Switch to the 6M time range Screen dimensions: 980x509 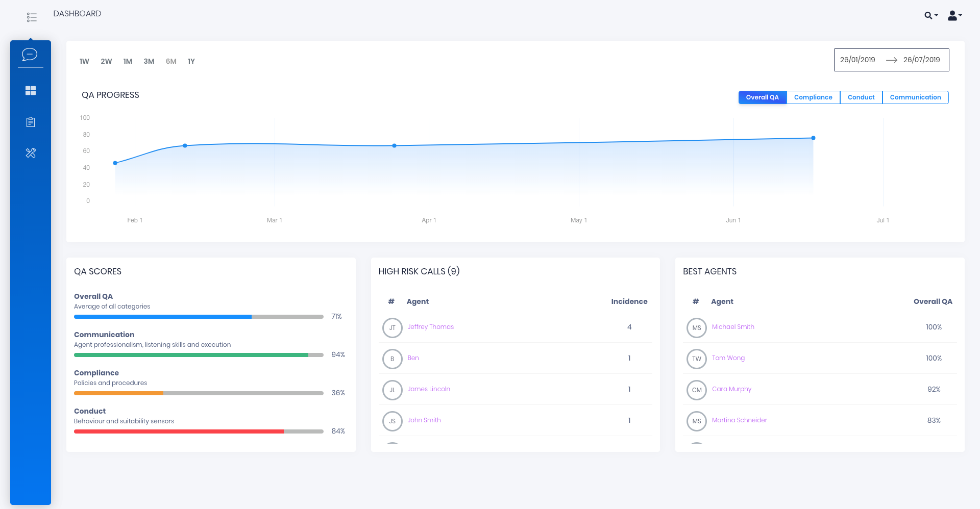click(170, 61)
